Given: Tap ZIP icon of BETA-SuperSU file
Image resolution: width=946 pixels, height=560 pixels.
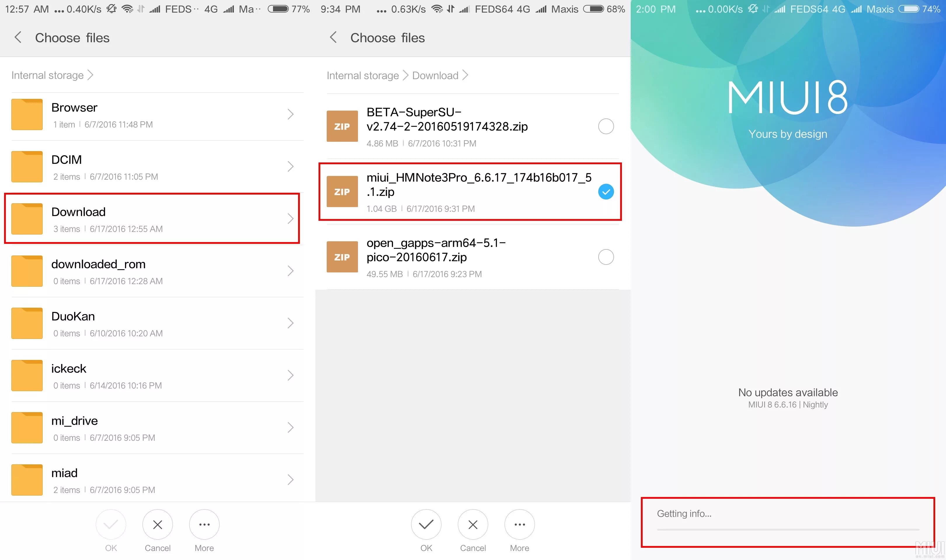Looking at the screenshot, I should click(342, 126).
